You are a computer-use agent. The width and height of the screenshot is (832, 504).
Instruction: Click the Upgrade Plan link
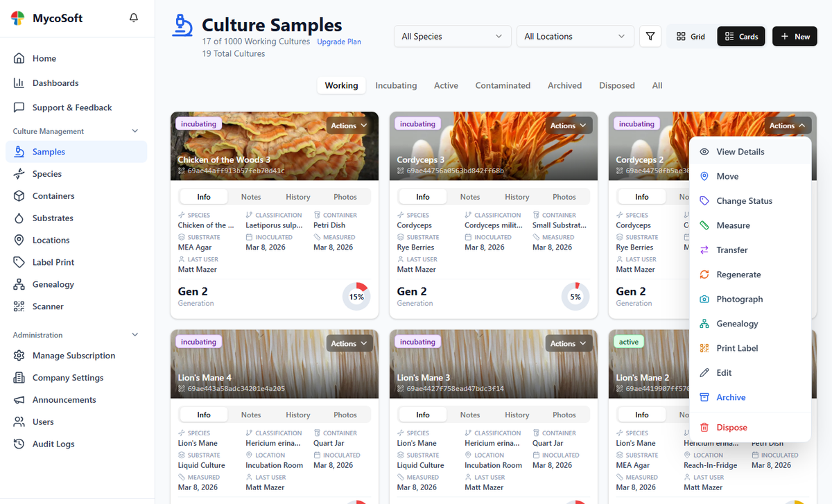pos(338,42)
